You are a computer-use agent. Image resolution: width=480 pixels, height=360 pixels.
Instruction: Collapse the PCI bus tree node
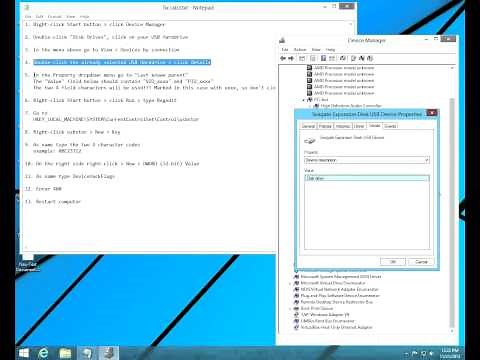point(304,100)
